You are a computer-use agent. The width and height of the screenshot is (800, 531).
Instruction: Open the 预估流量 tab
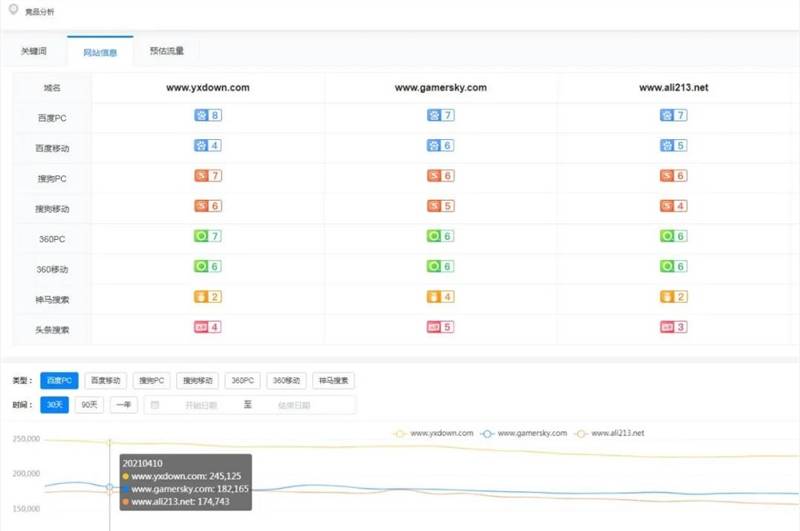click(166, 51)
